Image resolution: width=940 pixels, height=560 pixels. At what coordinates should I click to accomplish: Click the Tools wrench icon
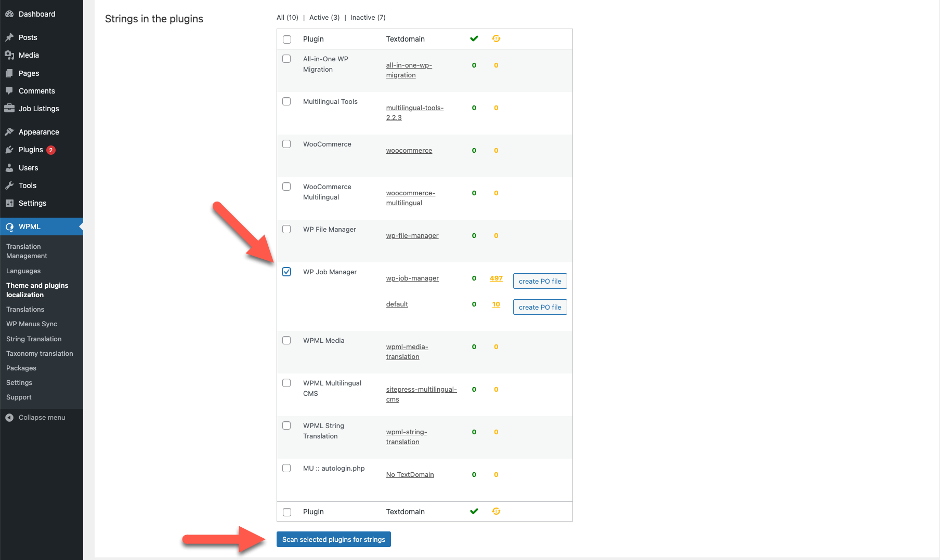tap(9, 185)
